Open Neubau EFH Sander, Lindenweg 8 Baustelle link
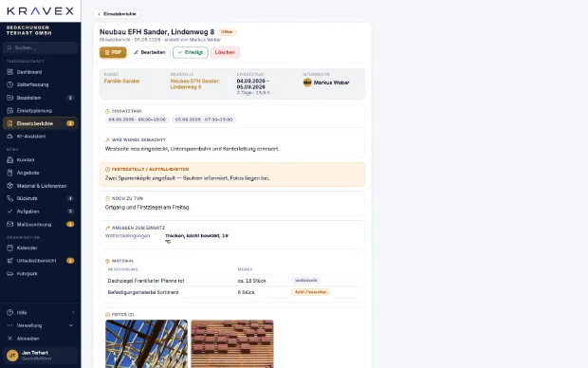The height and width of the screenshot is (368, 588). (195, 84)
